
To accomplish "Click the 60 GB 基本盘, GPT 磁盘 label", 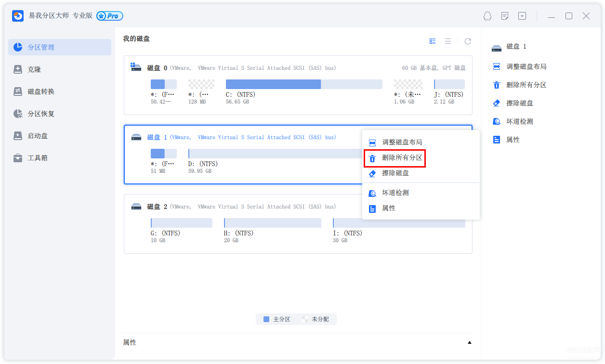I will pos(434,68).
